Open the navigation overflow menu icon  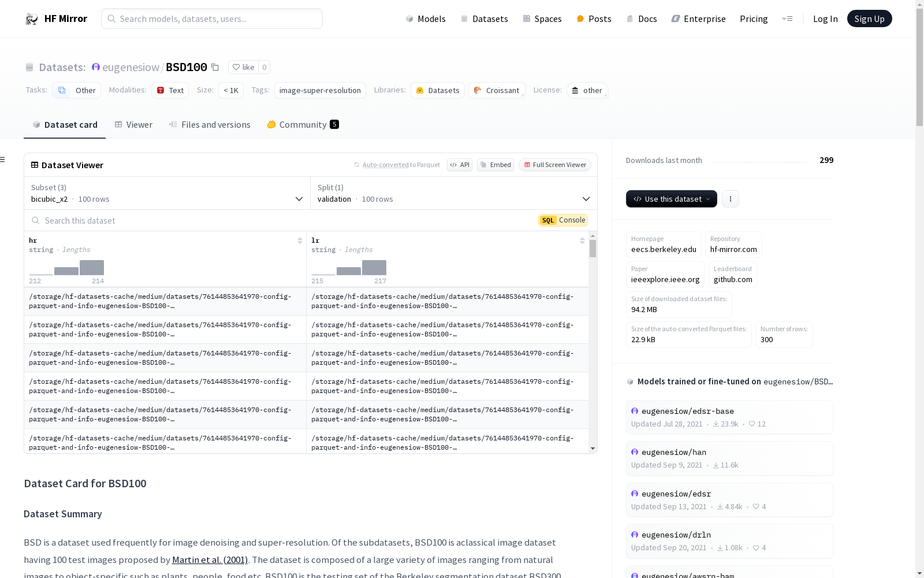(787, 19)
